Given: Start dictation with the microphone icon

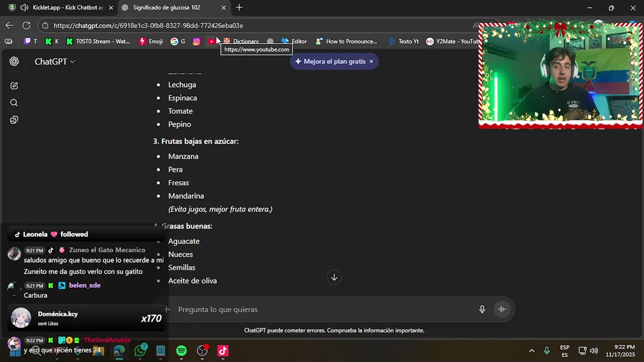Looking at the screenshot, I should (482, 309).
